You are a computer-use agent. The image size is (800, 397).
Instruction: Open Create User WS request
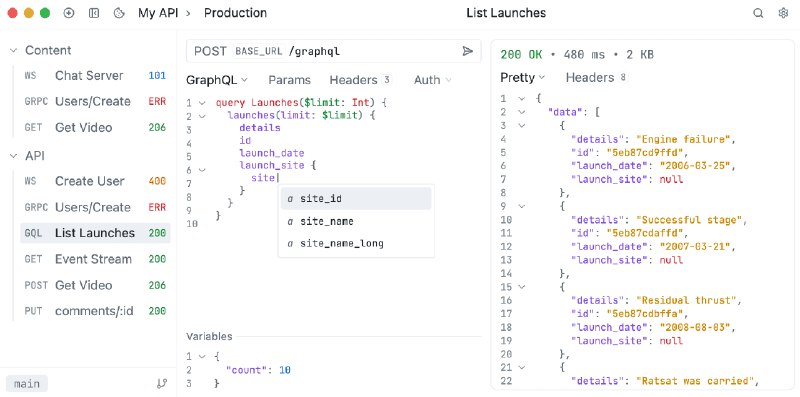[95, 181]
